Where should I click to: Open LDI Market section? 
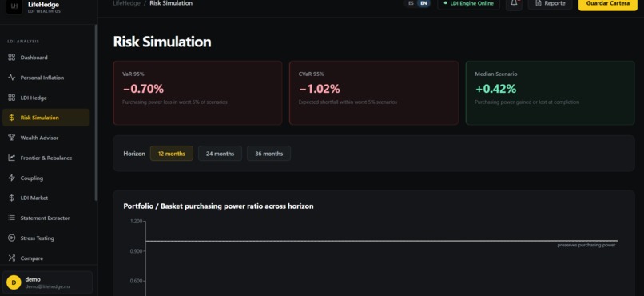(46, 198)
